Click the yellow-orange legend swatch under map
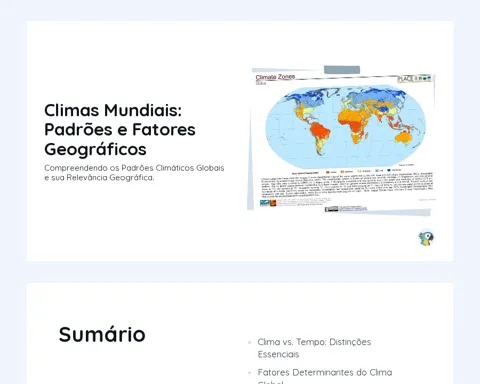The width and height of the screenshot is (480, 384). [x=342, y=172]
